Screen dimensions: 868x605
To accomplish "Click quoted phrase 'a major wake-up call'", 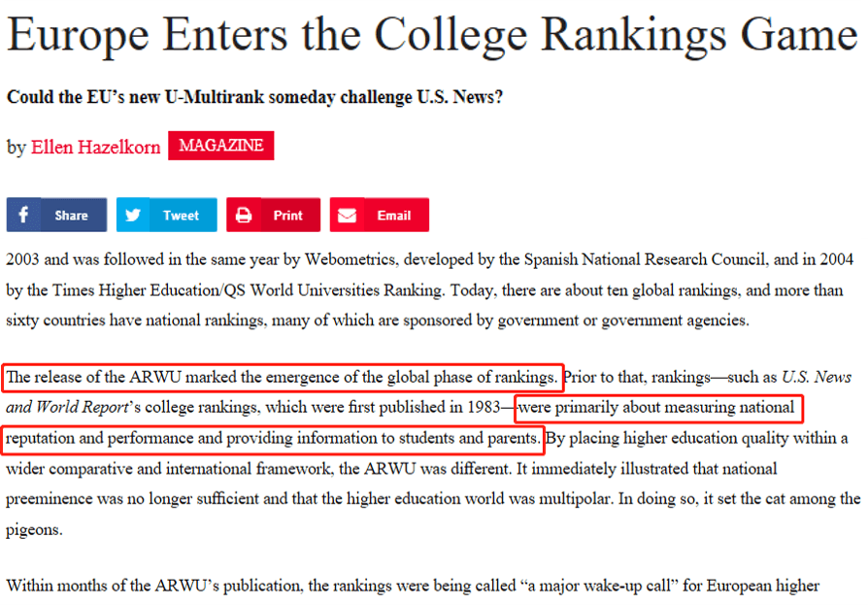I will pos(598,586).
